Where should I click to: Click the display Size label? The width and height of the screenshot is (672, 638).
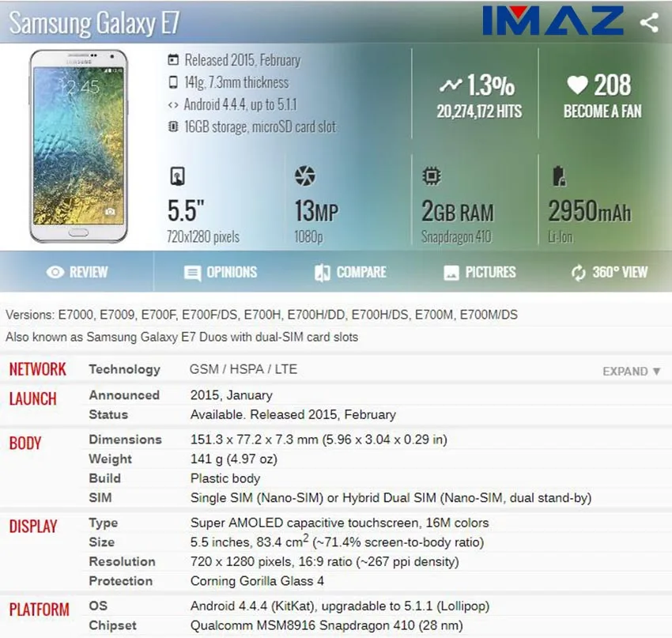[x=101, y=542]
